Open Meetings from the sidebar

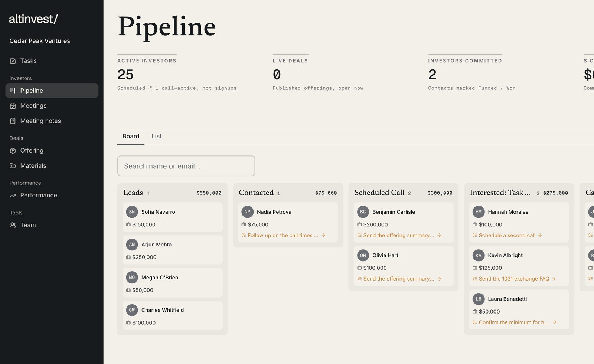[x=52, y=106]
